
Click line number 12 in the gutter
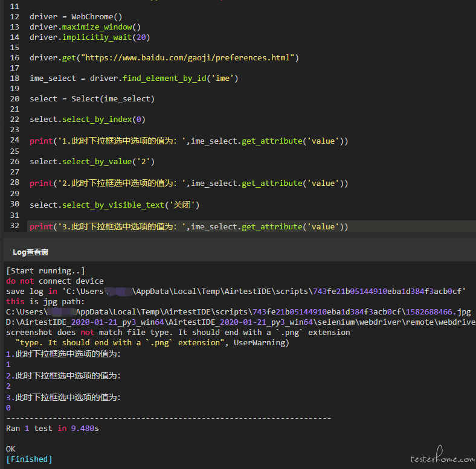[14, 17]
